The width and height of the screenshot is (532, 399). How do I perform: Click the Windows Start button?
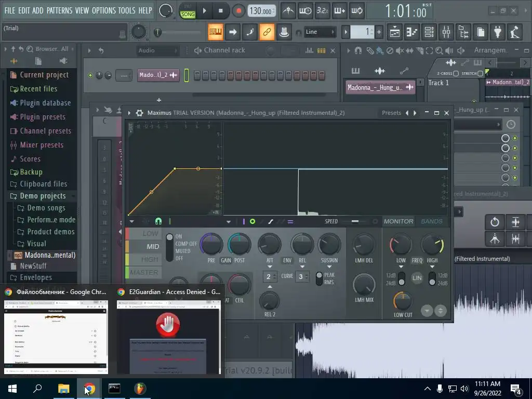tap(12, 389)
